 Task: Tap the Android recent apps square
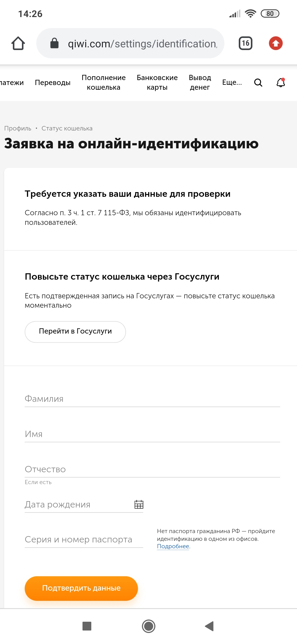pyautogui.click(x=87, y=626)
